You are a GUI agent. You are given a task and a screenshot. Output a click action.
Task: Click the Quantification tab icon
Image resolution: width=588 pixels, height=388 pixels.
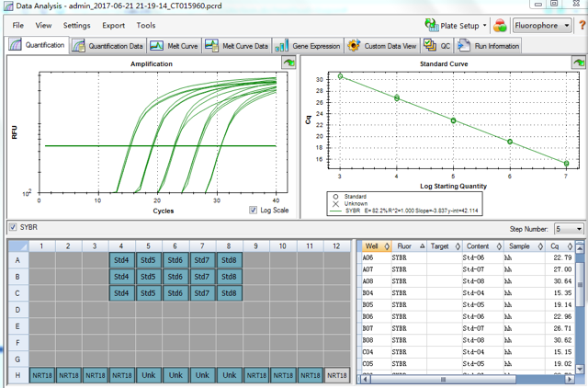pos(16,45)
